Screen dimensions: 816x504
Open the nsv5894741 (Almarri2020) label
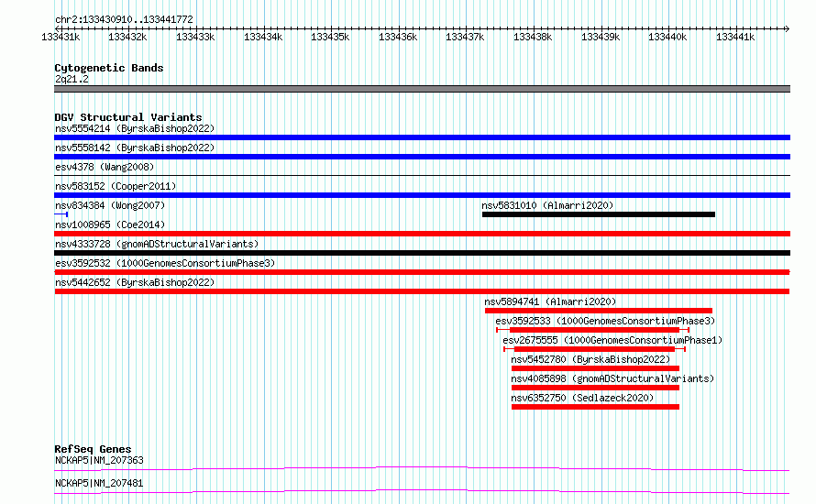click(550, 301)
